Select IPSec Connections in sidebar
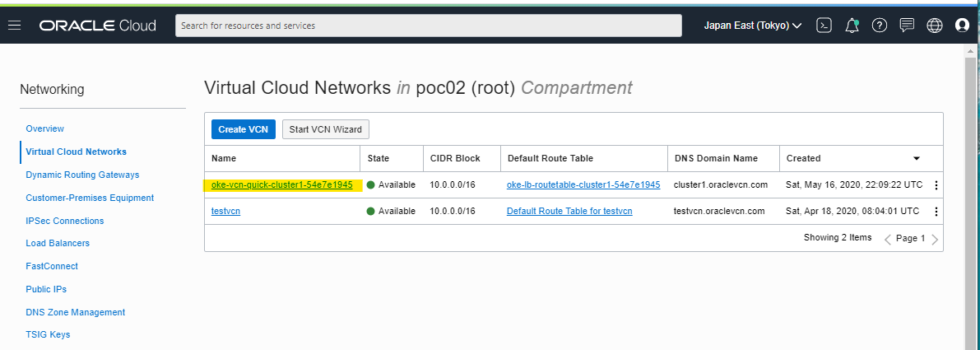Image resolution: width=980 pixels, height=350 pixels. (x=65, y=222)
